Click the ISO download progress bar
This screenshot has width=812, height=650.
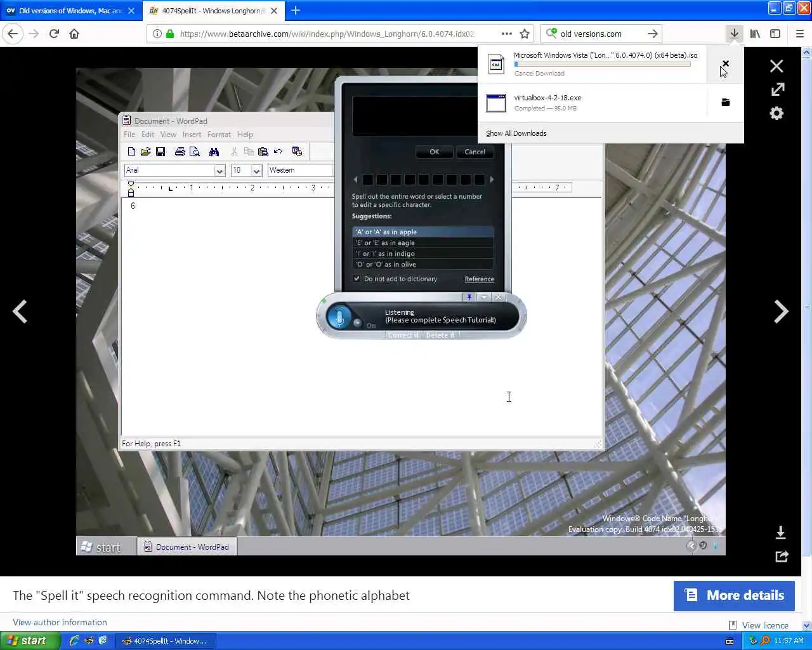pyautogui.click(x=602, y=64)
